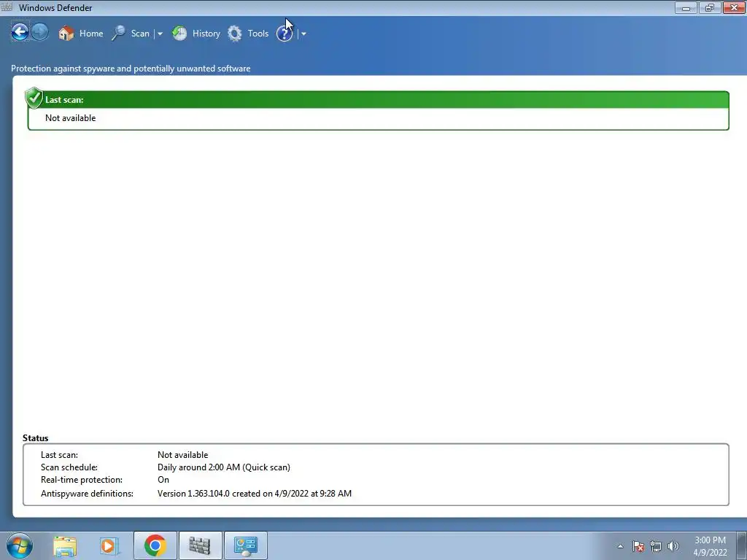Click the house icon beside Home
The height and width of the screenshot is (560, 747).
[66, 34]
